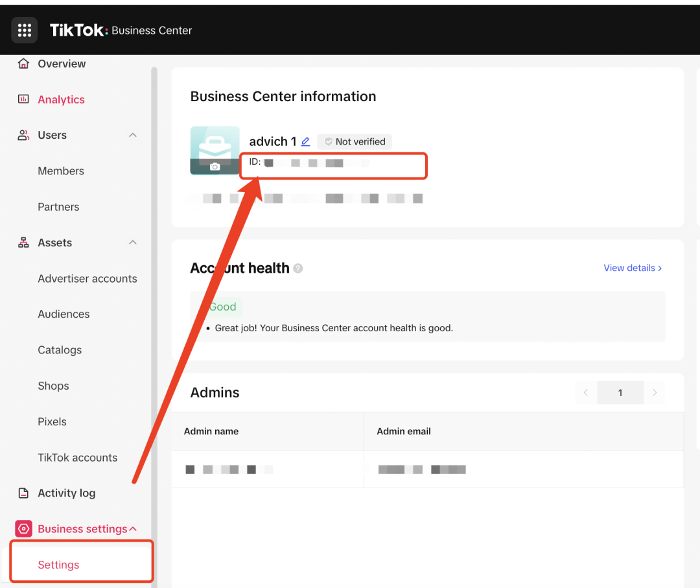The image size is (700, 588).
Task: Open TikTok accounts in the sidebar
Action: [77, 457]
